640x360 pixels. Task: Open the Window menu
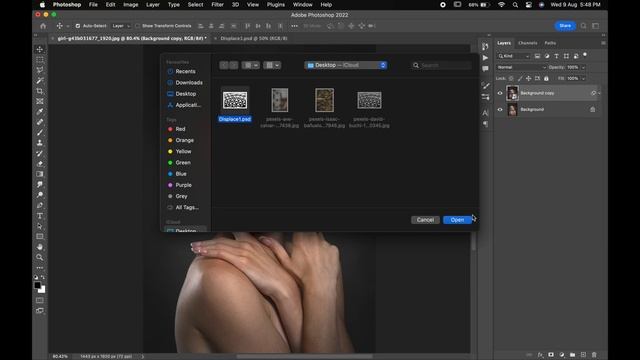(x=302, y=5)
